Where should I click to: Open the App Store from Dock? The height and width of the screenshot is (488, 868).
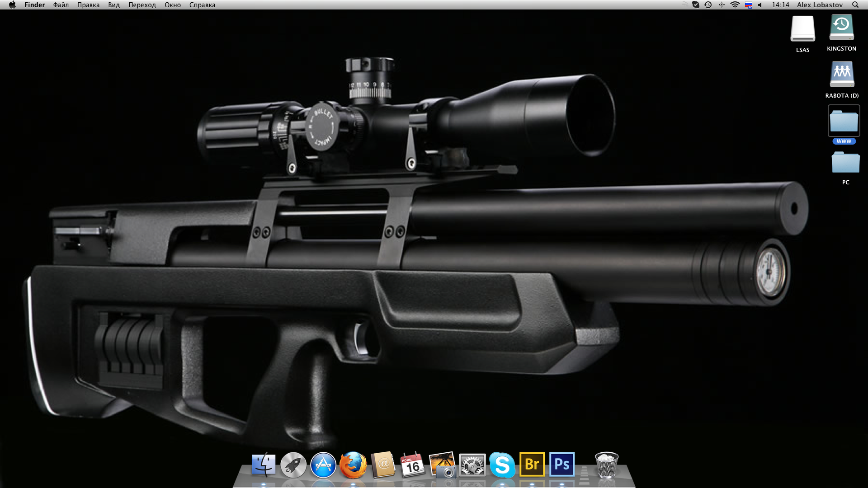coord(323,465)
